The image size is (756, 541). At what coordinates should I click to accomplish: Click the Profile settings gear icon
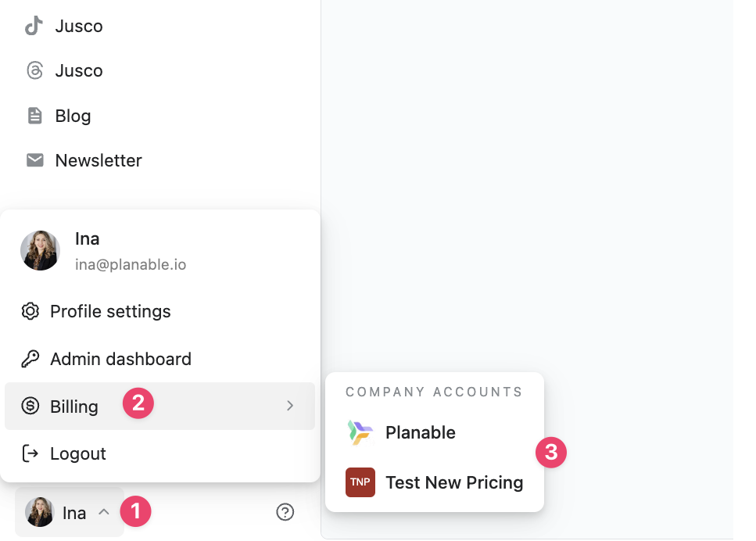tap(30, 311)
